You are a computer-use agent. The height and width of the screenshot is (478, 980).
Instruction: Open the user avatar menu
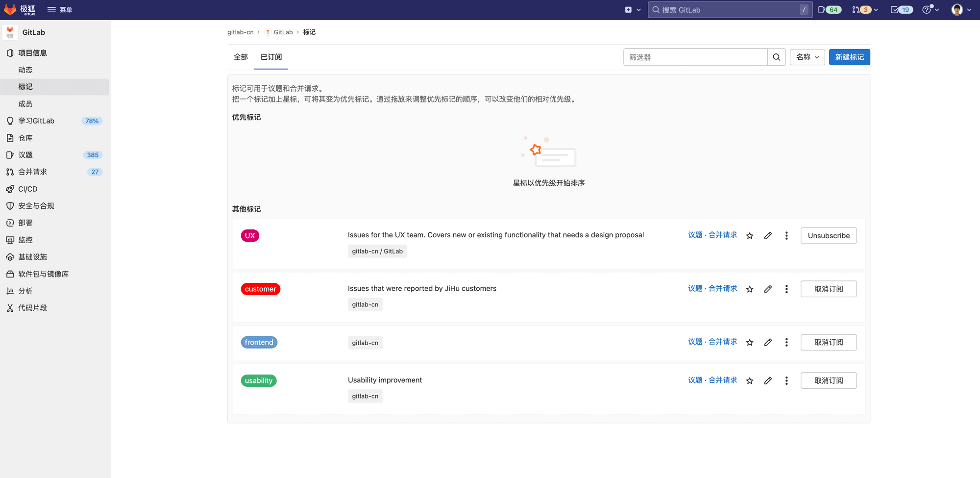tap(961, 10)
